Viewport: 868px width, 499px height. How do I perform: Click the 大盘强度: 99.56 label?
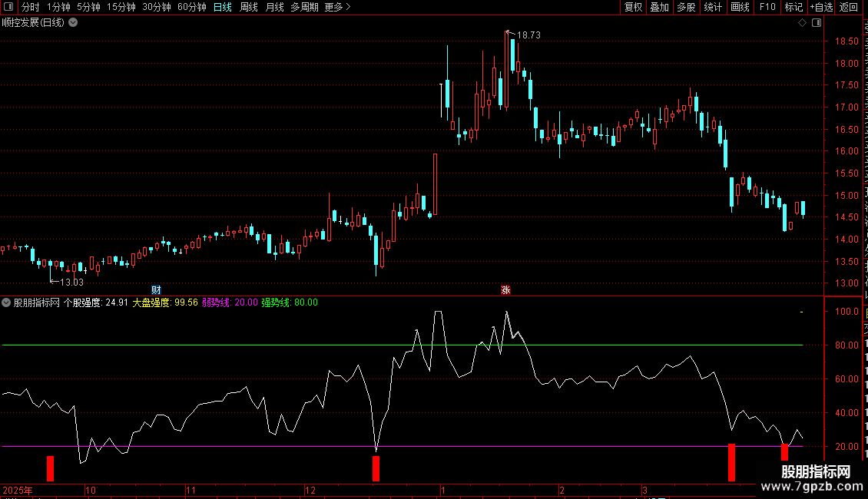click(165, 302)
